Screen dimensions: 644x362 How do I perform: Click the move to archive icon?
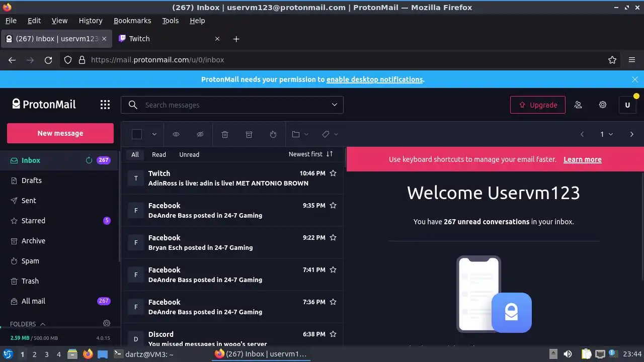(x=249, y=134)
